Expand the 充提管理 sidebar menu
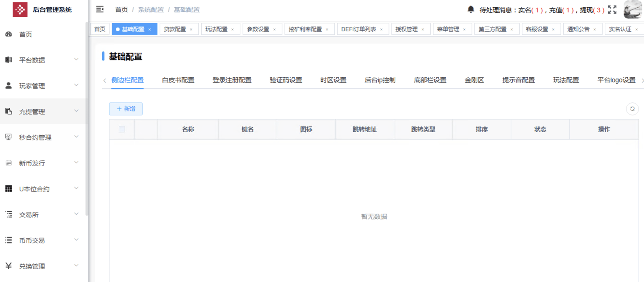The height and width of the screenshot is (282, 644). 76,111
